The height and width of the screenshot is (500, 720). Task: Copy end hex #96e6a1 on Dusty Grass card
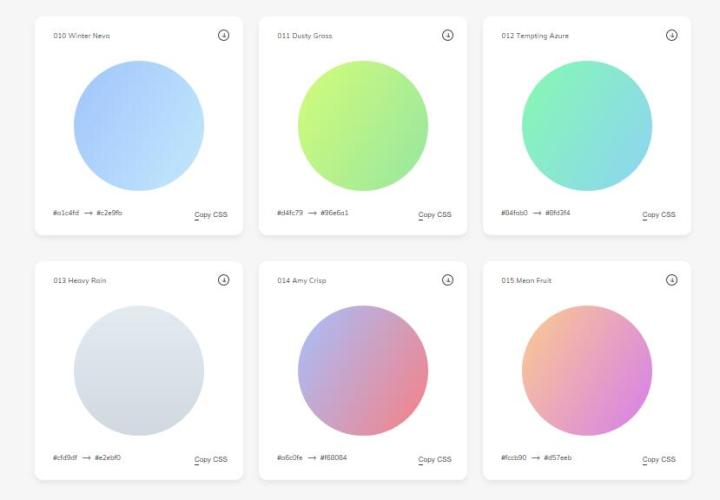pos(334,213)
